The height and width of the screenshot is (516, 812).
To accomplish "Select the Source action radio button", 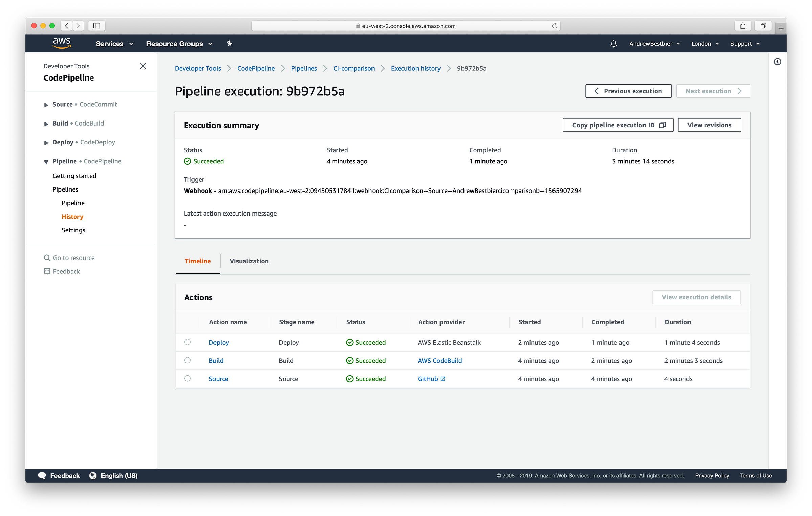I will [188, 378].
